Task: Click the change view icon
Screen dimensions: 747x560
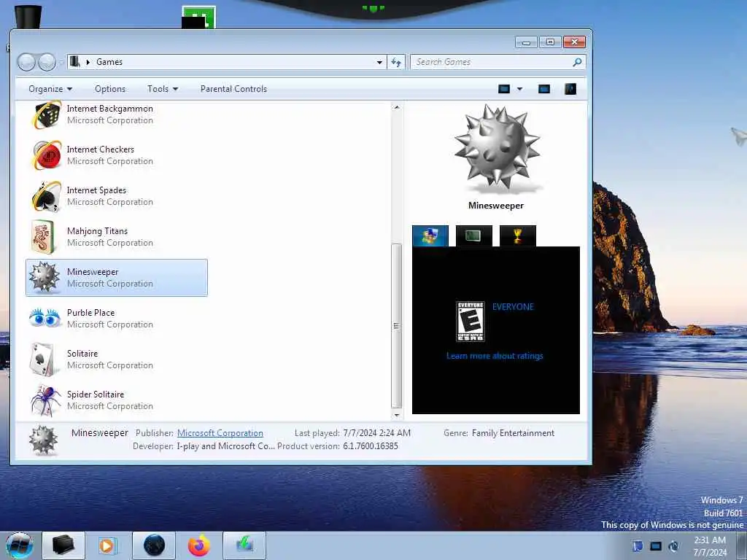Action: (x=504, y=89)
